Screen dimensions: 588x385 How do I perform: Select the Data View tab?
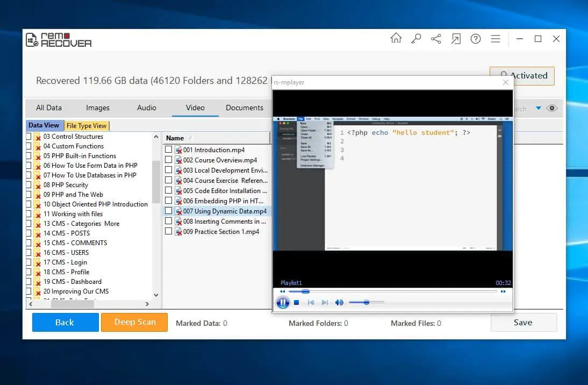click(44, 125)
